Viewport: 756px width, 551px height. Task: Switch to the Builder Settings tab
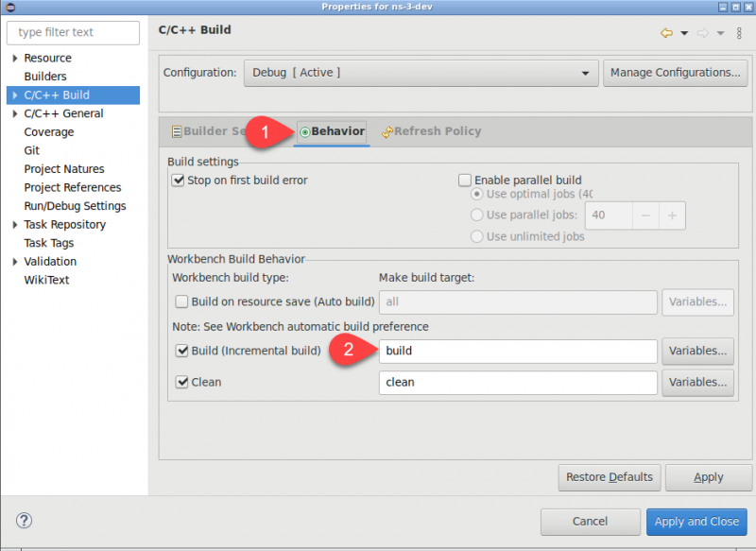[x=208, y=131]
